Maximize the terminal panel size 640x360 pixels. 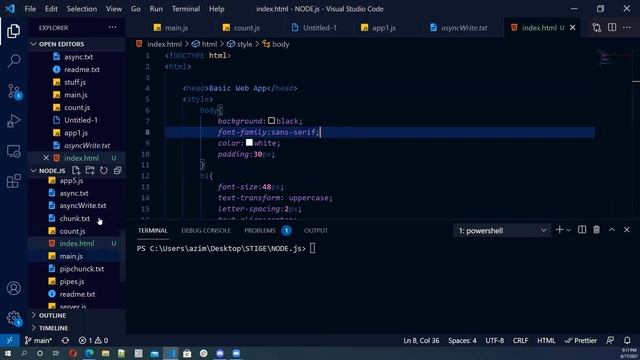pos(612,230)
